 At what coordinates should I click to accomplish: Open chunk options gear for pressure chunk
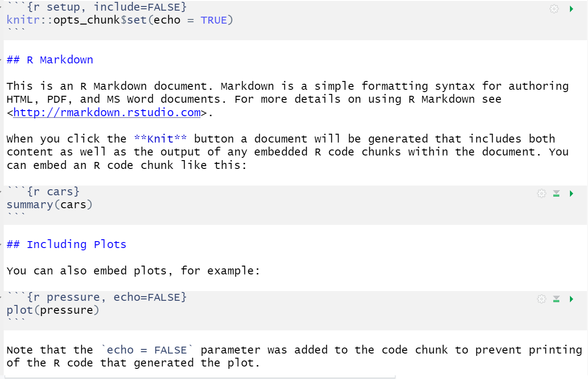click(x=541, y=299)
